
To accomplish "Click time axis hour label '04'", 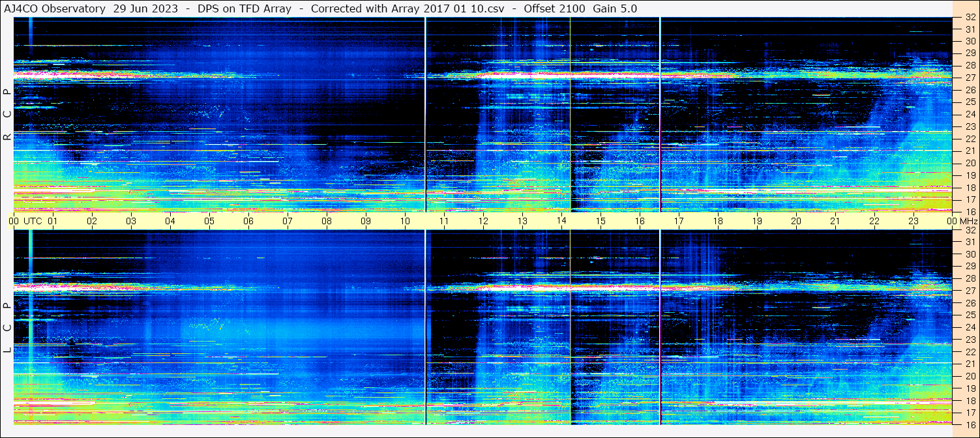I will tap(170, 221).
